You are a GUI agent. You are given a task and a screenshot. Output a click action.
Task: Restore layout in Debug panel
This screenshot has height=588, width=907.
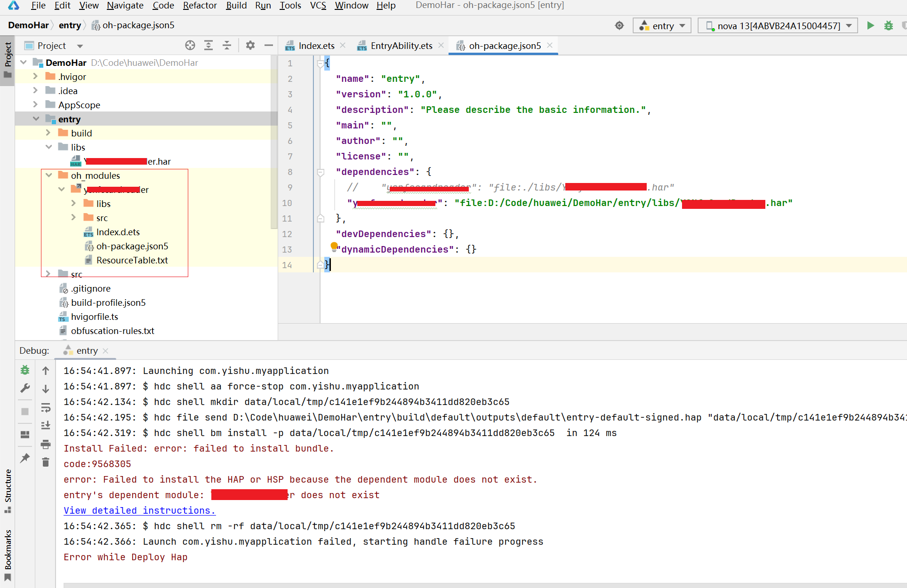point(25,434)
